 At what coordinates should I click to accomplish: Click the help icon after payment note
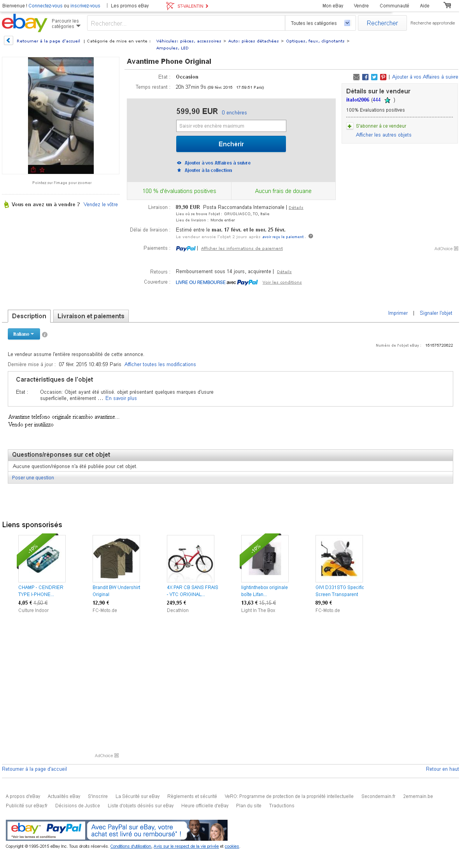click(x=311, y=236)
